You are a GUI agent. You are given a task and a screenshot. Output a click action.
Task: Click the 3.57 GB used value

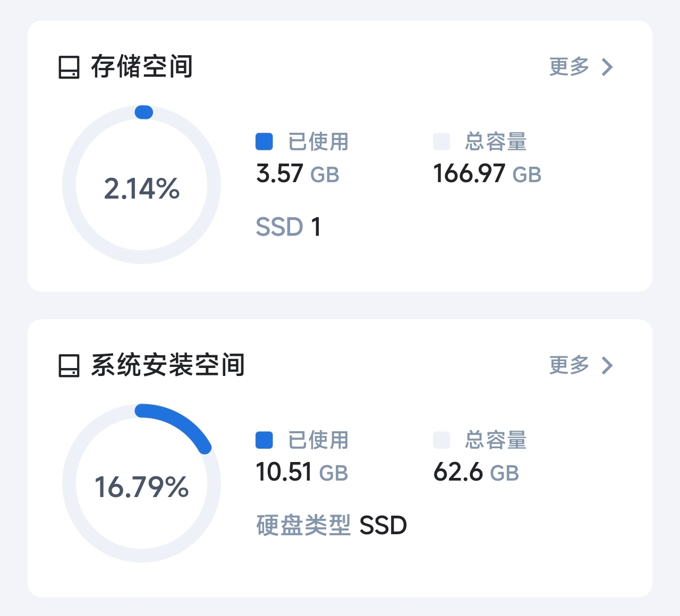point(297,174)
